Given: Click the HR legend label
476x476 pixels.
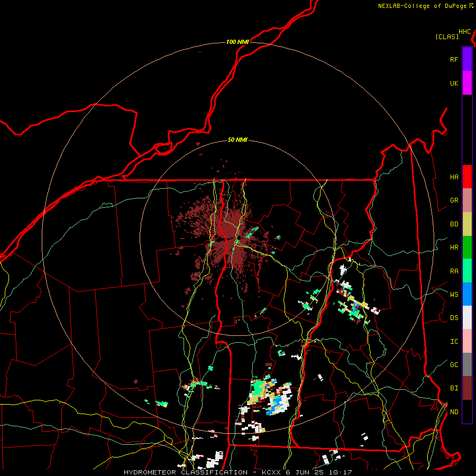Looking at the screenshot, I should [x=454, y=248].
